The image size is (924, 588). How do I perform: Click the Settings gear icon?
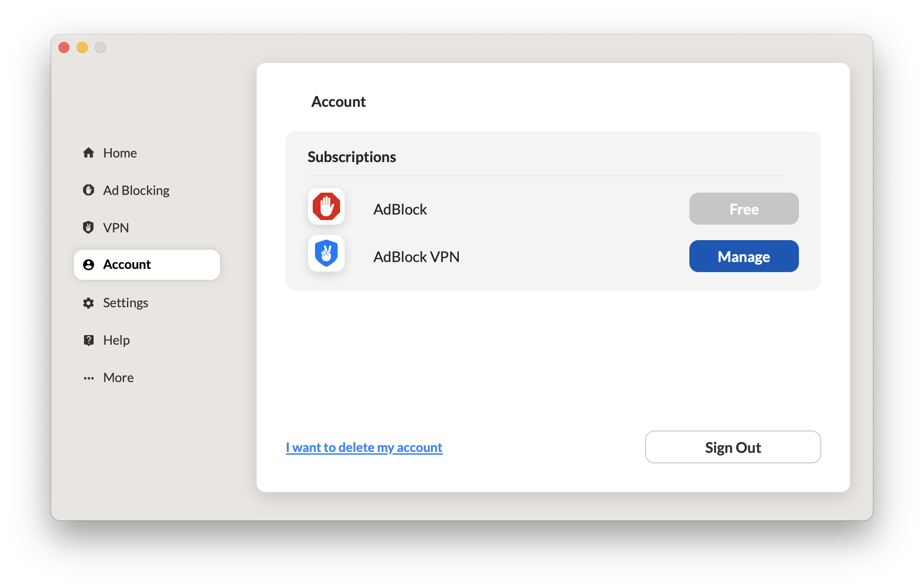click(89, 303)
